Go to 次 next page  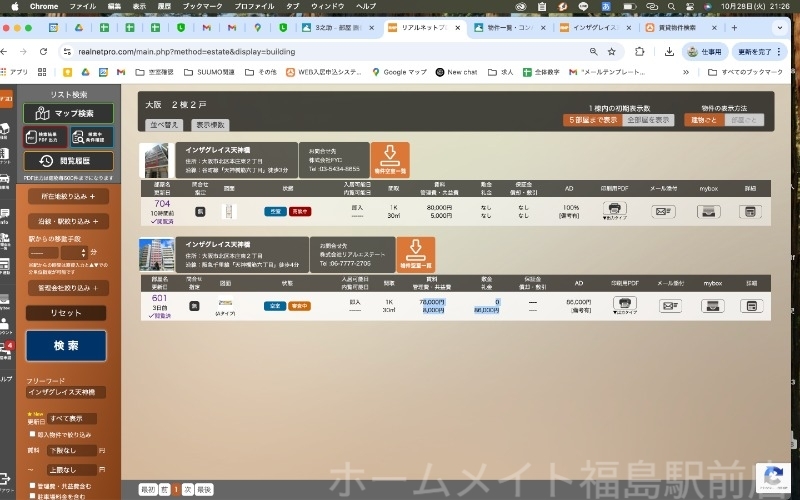187,490
